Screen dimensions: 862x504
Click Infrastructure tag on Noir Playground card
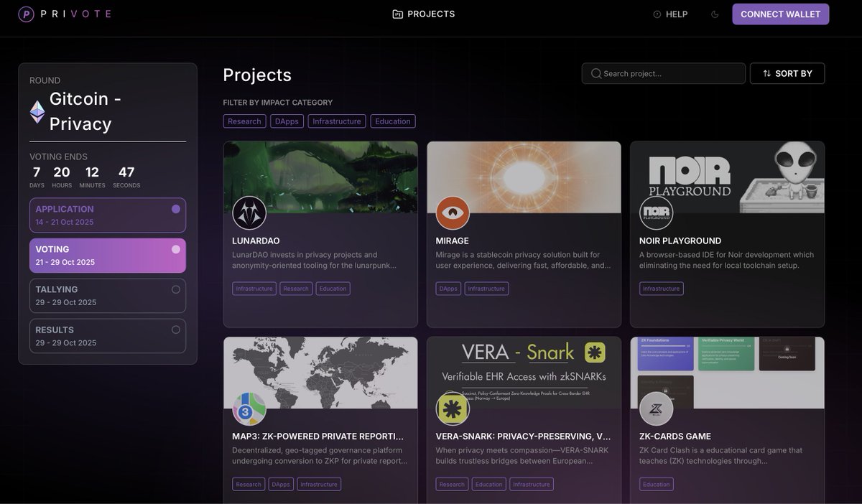(x=661, y=289)
